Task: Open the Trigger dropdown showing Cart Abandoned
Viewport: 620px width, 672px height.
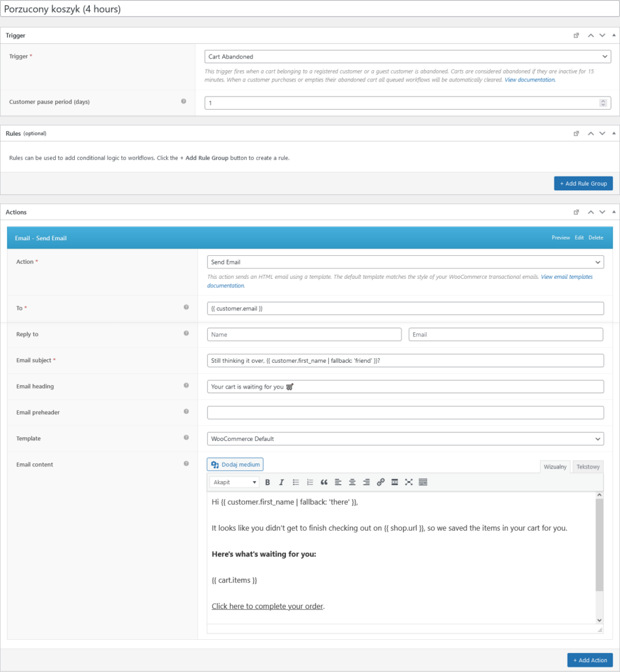Action: (x=407, y=56)
